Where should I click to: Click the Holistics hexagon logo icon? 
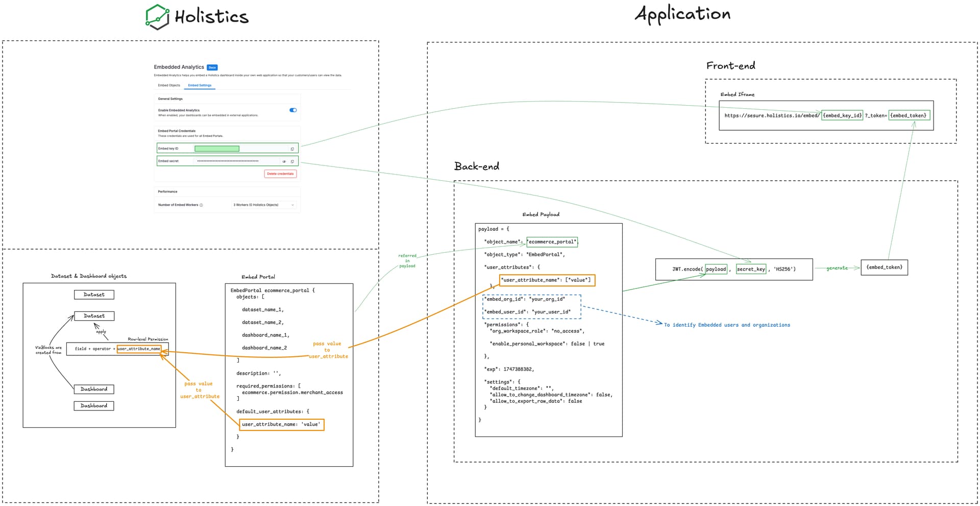[x=157, y=17]
